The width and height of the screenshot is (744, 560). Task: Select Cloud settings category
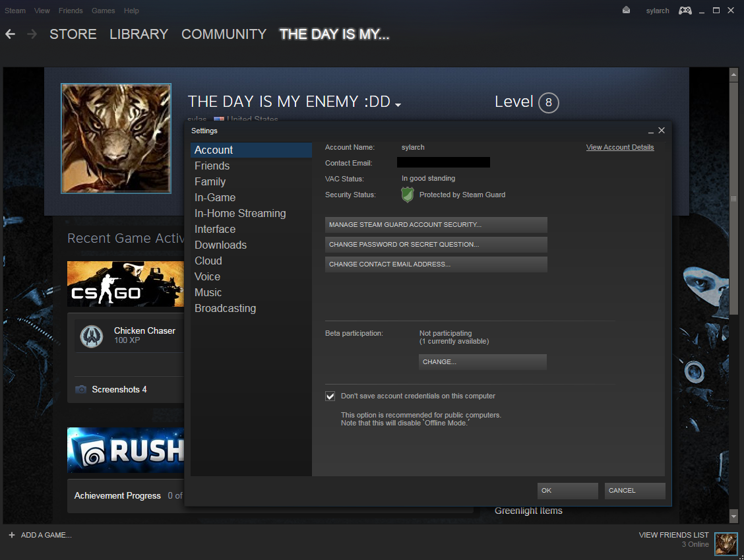pos(251,261)
